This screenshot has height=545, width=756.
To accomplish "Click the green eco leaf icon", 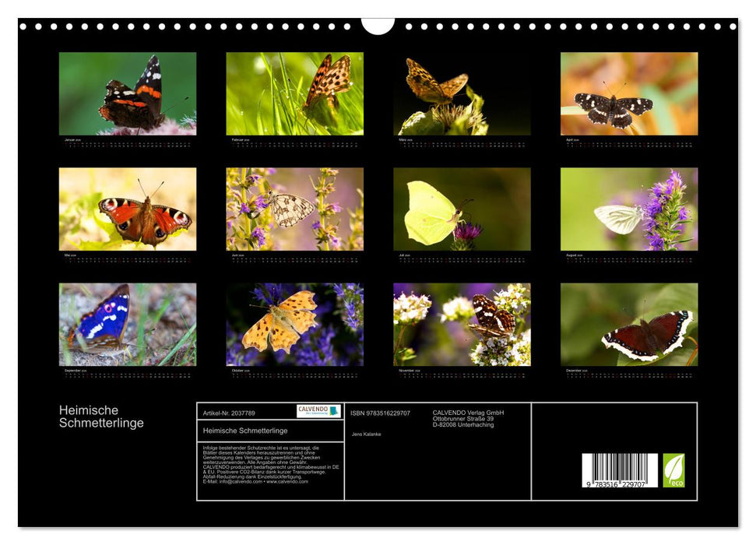I will [x=673, y=470].
